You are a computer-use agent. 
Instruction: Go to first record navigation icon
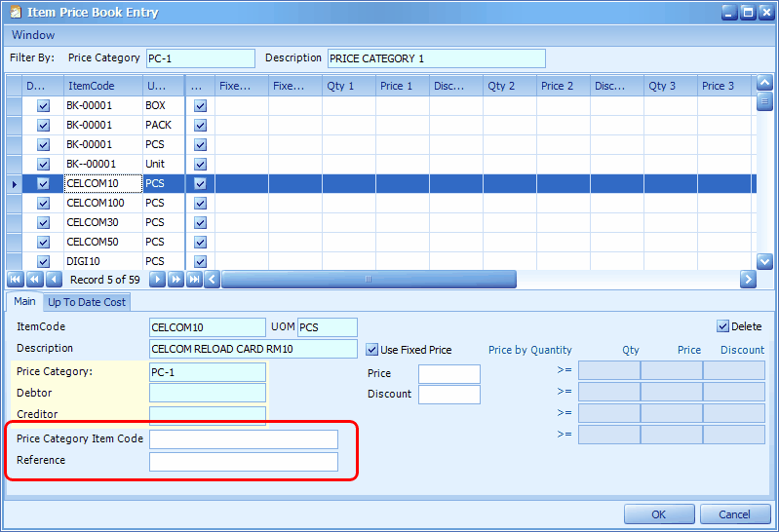click(x=16, y=280)
